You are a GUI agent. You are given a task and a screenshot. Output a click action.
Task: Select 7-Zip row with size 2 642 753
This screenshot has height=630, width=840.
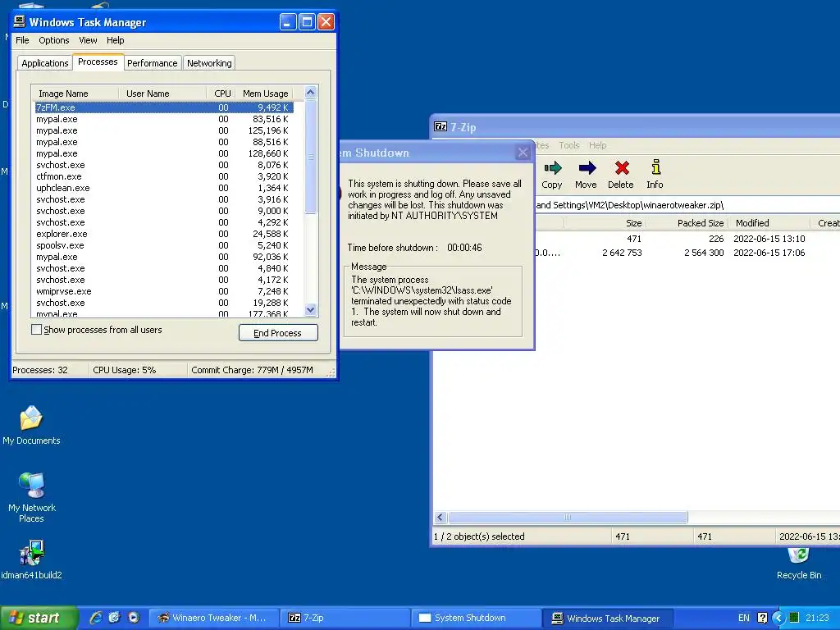coord(687,253)
